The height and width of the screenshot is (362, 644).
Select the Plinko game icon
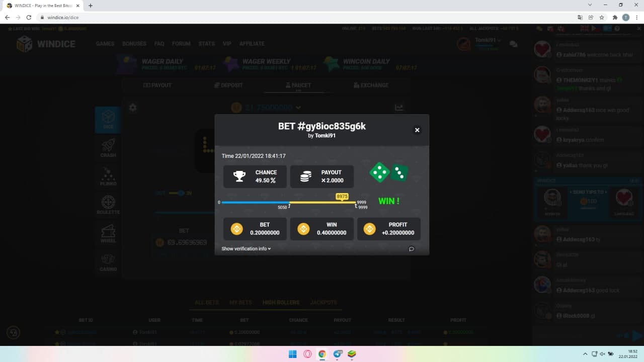pos(108,176)
